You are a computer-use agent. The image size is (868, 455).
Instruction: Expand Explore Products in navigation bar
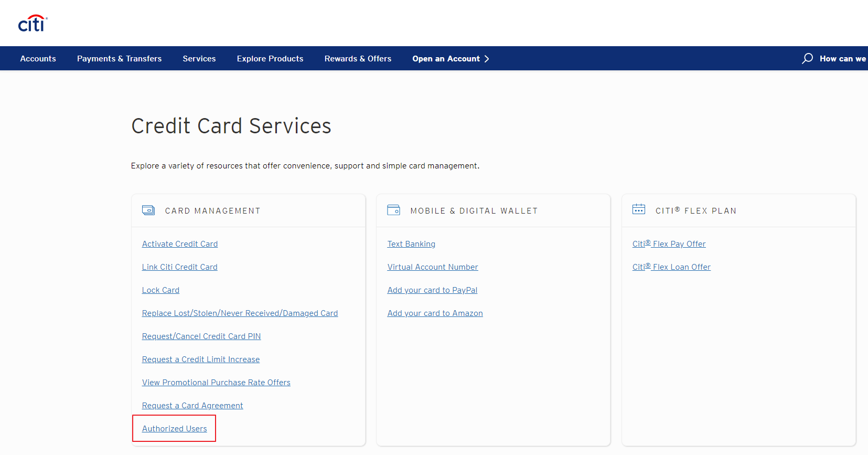[x=270, y=59]
